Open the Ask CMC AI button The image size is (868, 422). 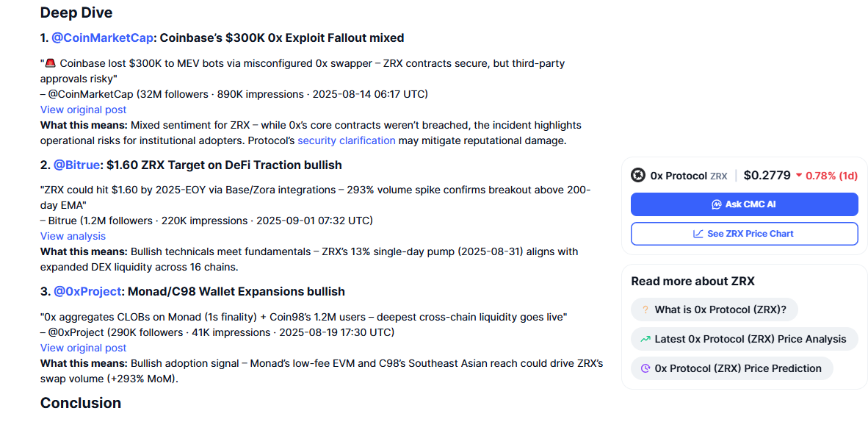(x=745, y=204)
